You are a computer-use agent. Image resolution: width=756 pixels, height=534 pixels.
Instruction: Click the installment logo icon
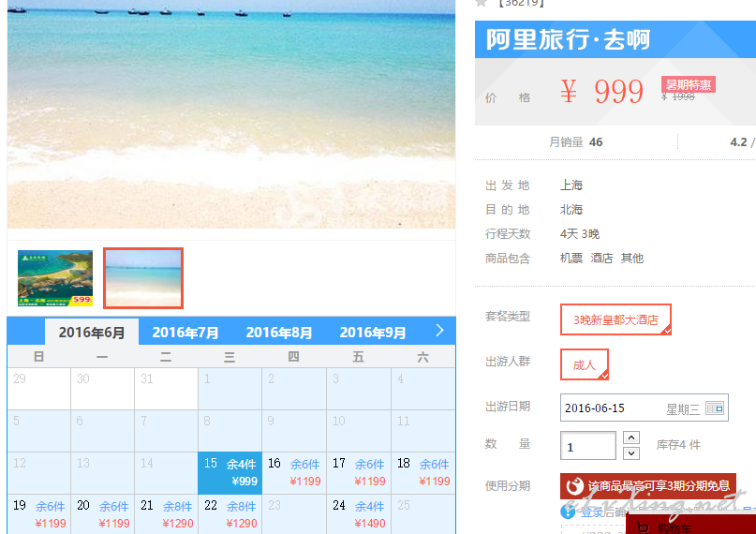pos(574,486)
